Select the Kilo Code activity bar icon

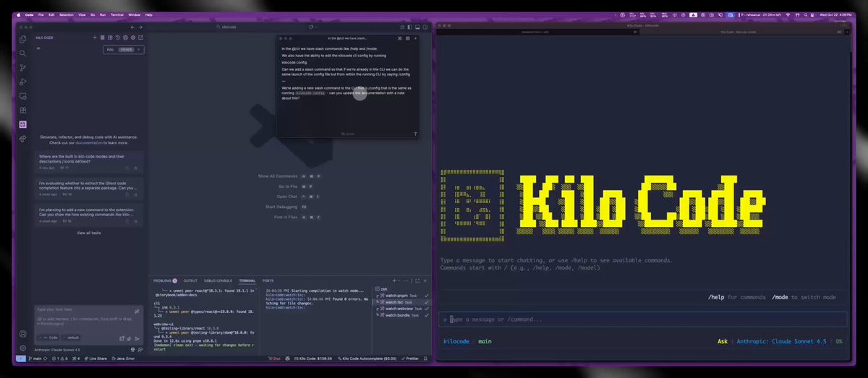[x=23, y=124]
